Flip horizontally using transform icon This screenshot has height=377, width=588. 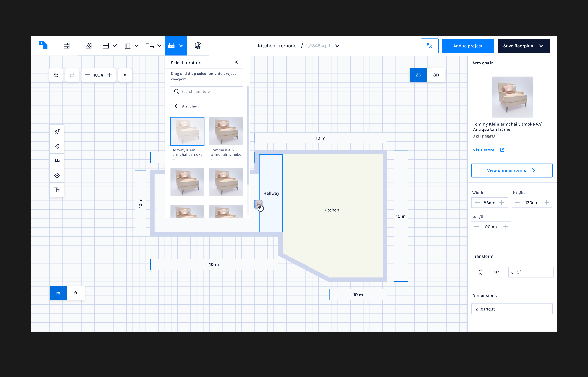(496, 272)
